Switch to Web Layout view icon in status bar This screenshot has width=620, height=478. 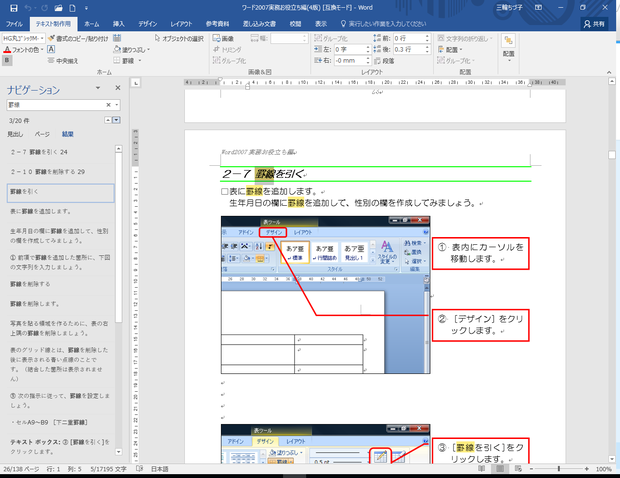[518, 469]
